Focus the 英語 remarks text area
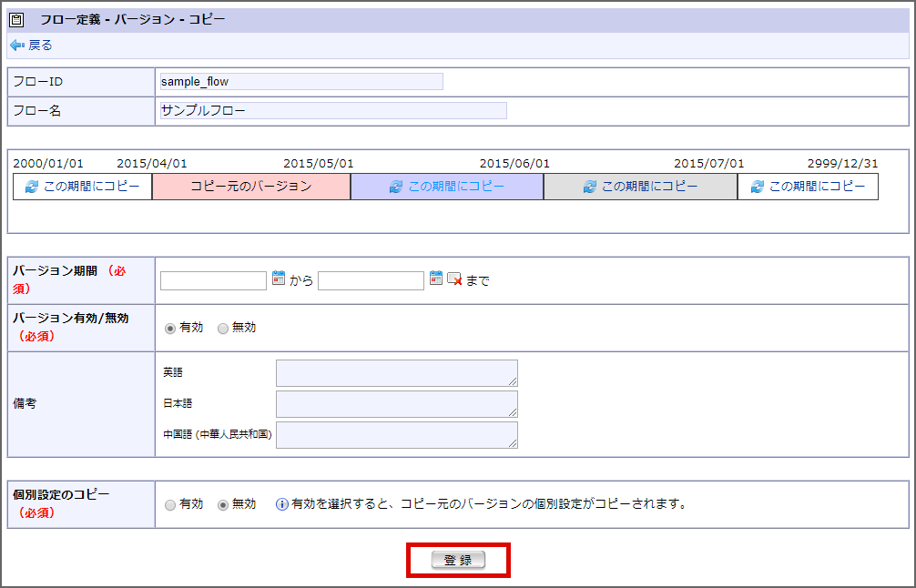This screenshot has width=916, height=588. click(x=397, y=373)
